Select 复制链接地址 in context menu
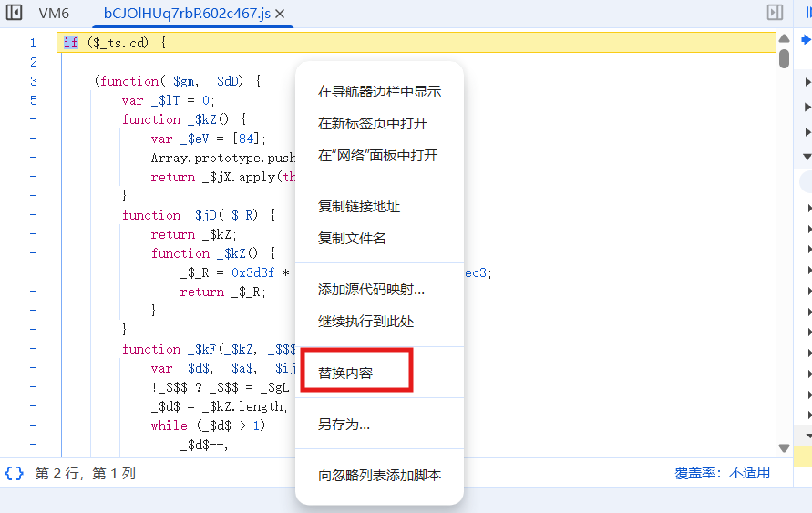Image resolution: width=812 pixels, height=513 pixels. [x=359, y=207]
